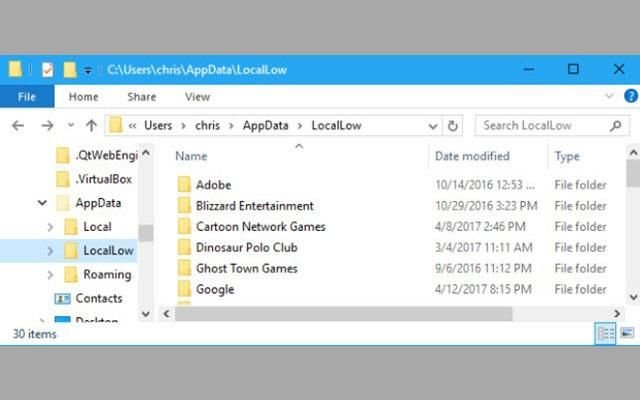This screenshot has width=640, height=400.
Task: Click the Google folder icon
Action: (184, 289)
